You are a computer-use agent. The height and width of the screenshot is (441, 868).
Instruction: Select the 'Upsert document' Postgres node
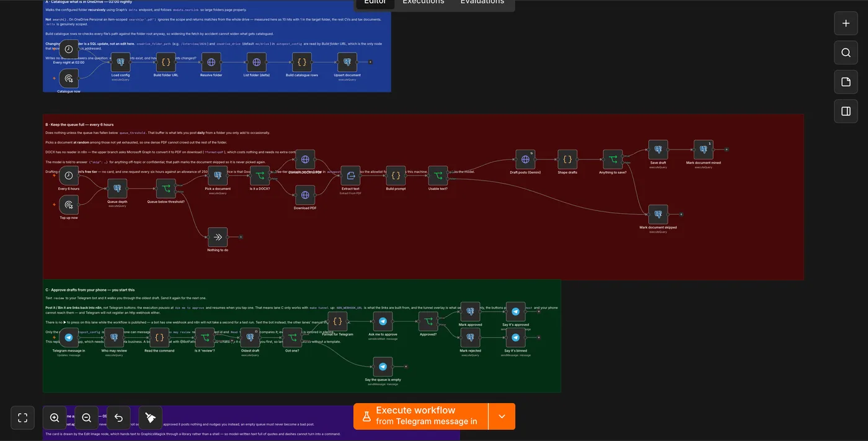[347, 62]
